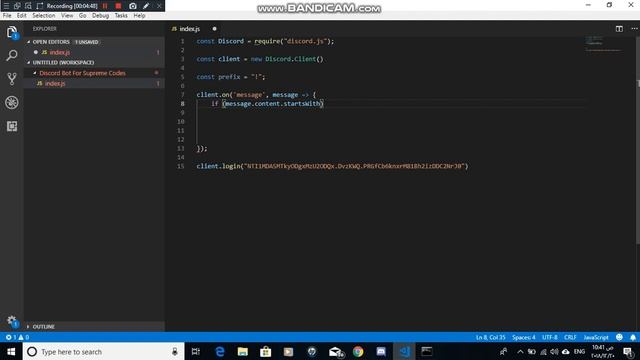Close the Bandicam recording bar
640x360 pixels.
[159, 6]
